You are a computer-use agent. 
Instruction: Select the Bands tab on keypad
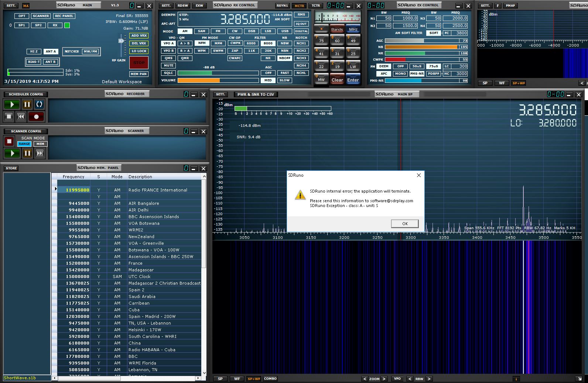pos(337,29)
